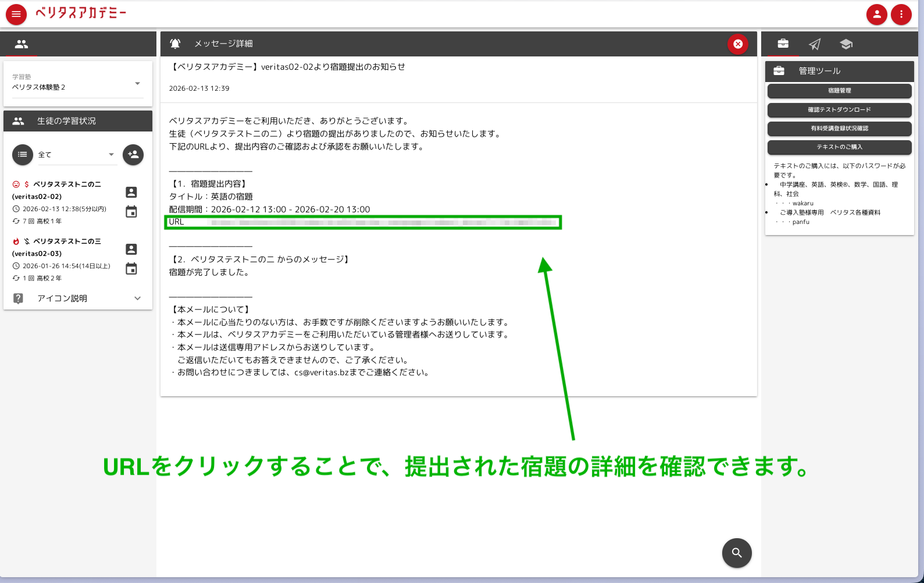Click the add student icon
924x583 pixels.
(133, 154)
